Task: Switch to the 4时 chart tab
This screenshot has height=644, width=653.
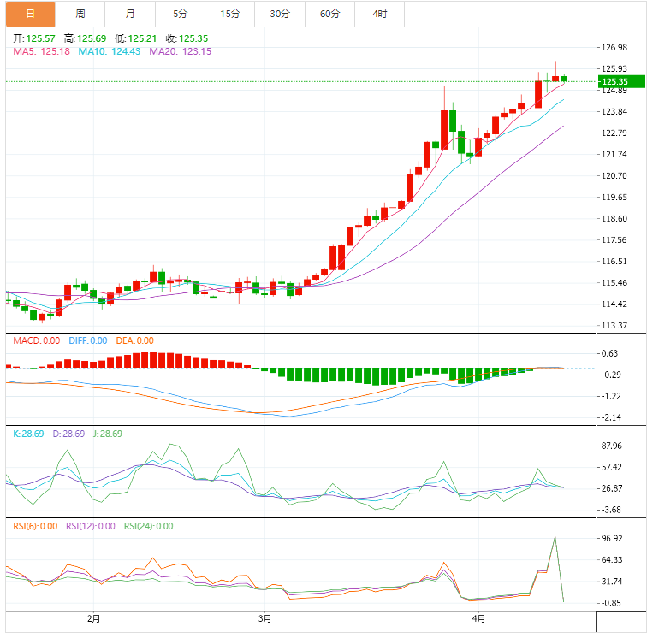Action: pyautogui.click(x=380, y=14)
